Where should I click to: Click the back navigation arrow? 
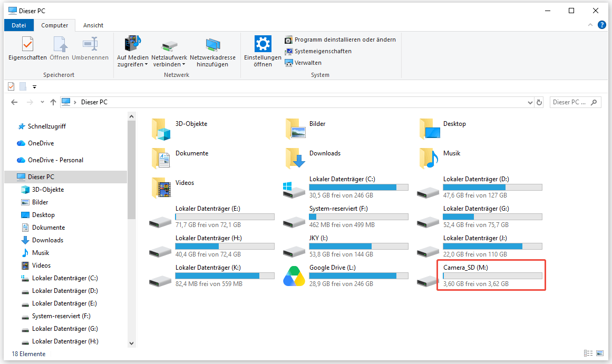point(14,102)
